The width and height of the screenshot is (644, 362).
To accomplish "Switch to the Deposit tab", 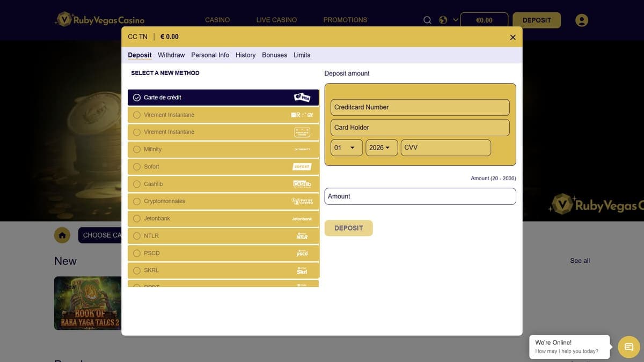I will click(x=140, y=55).
